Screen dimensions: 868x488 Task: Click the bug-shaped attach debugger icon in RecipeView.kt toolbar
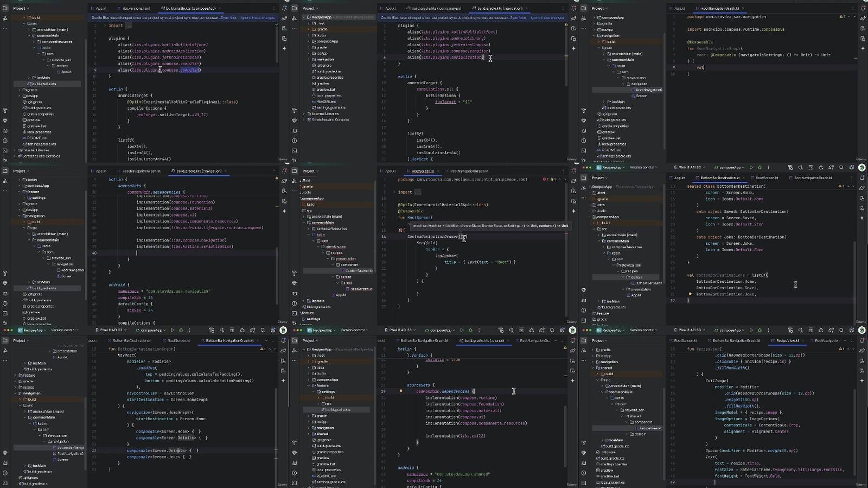(821, 330)
